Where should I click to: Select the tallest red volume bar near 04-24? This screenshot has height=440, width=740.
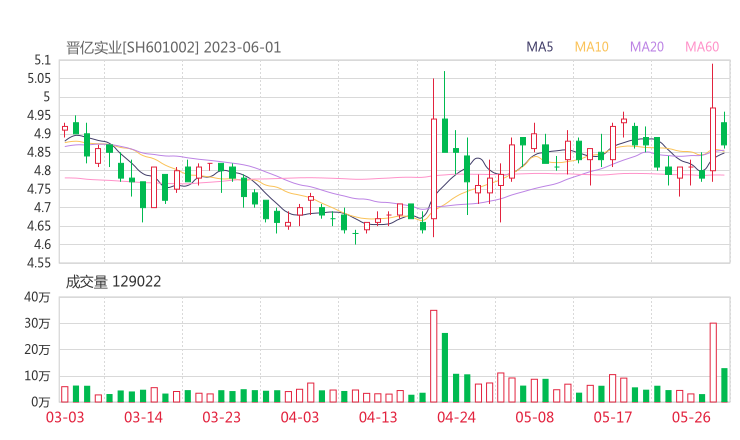click(434, 356)
